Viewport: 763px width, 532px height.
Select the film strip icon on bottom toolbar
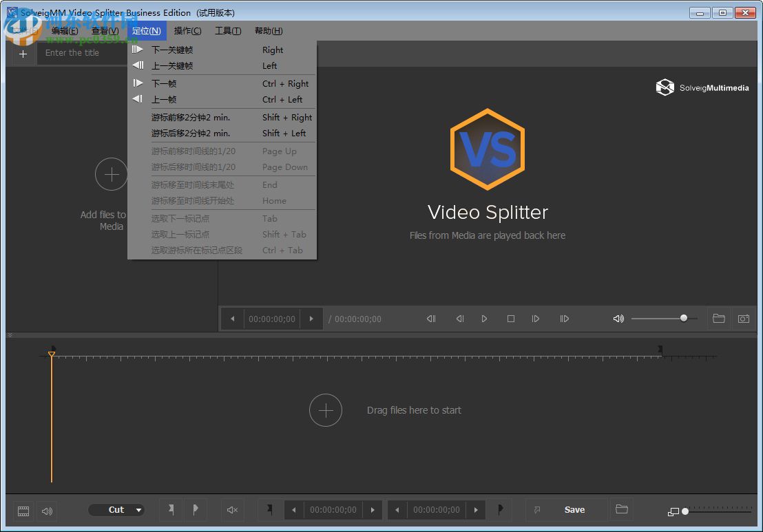click(23, 511)
